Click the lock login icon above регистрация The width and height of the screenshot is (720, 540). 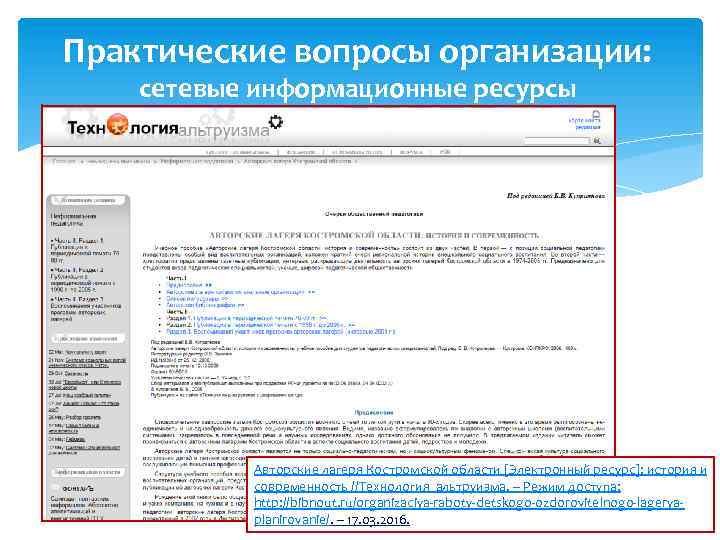coord(596,114)
